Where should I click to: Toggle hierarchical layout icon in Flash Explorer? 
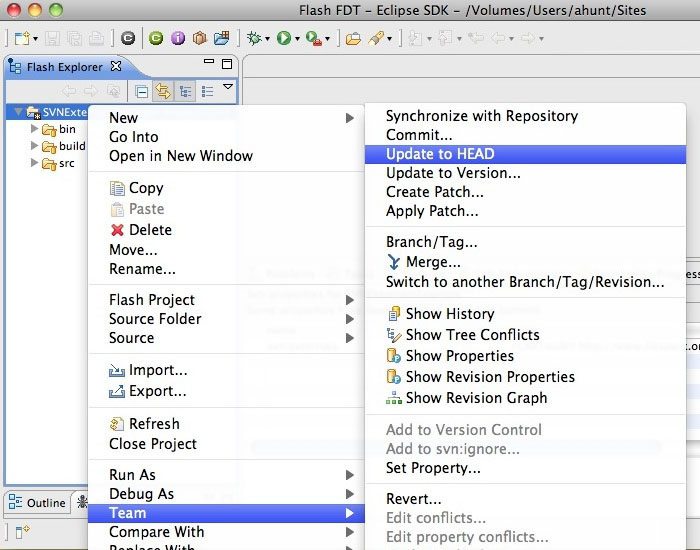pyautogui.click(x=185, y=92)
